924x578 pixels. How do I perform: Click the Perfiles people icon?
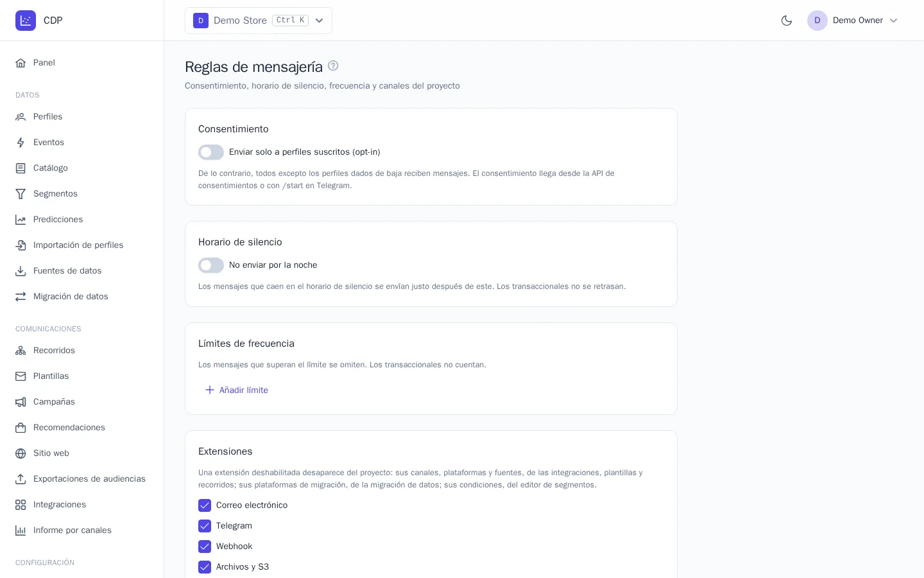click(21, 117)
